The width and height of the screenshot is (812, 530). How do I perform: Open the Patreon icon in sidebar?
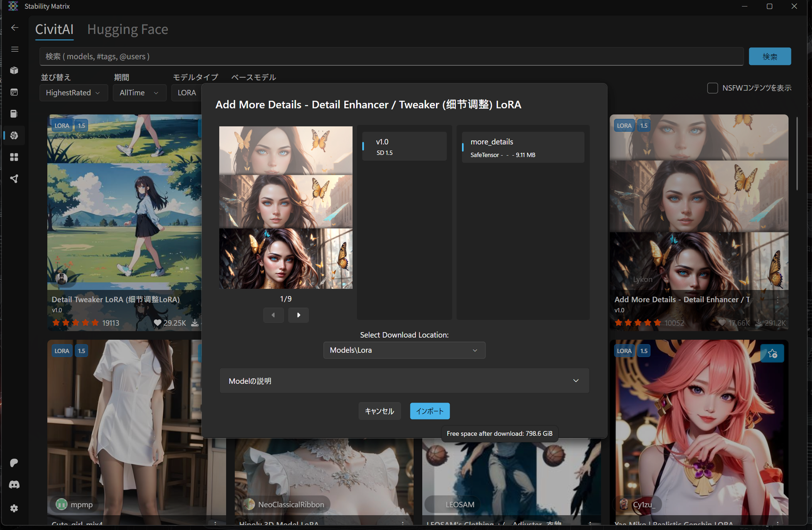tap(14, 463)
